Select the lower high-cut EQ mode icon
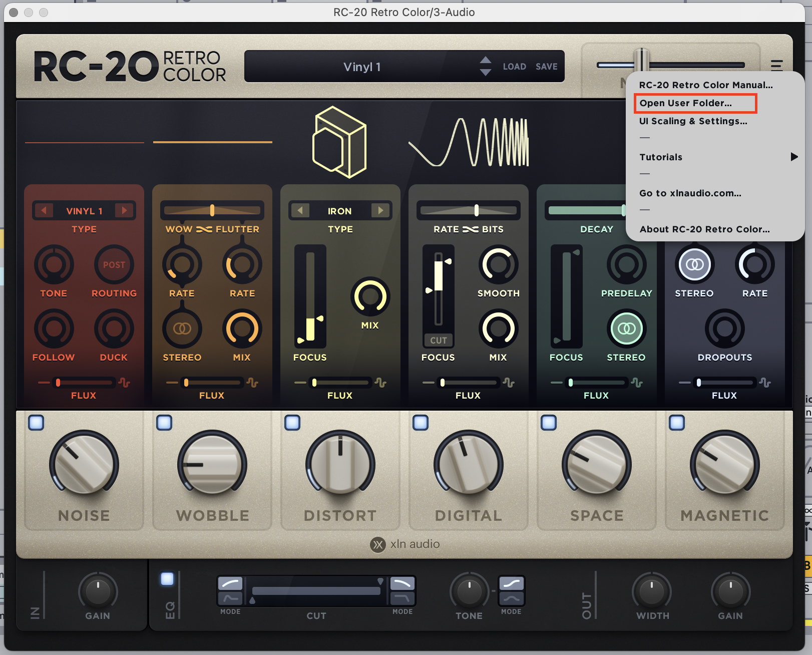Image resolution: width=812 pixels, height=655 pixels. pyautogui.click(x=402, y=598)
